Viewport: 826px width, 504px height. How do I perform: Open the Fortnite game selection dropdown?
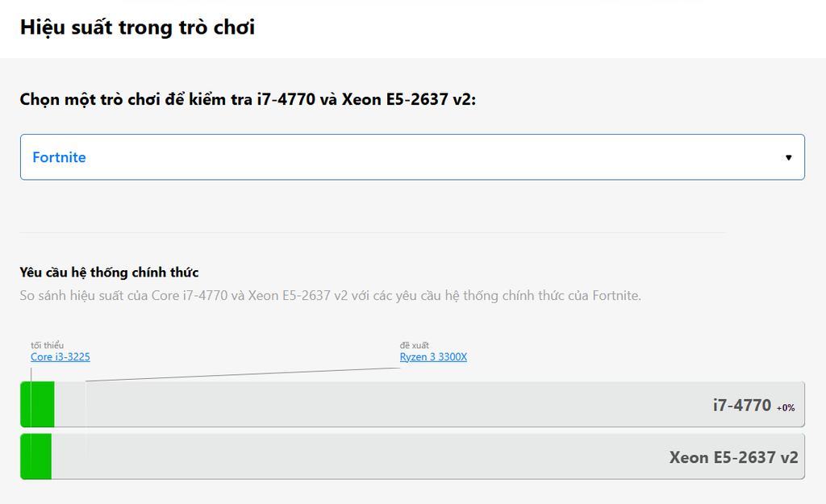click(x=412, y=157)
